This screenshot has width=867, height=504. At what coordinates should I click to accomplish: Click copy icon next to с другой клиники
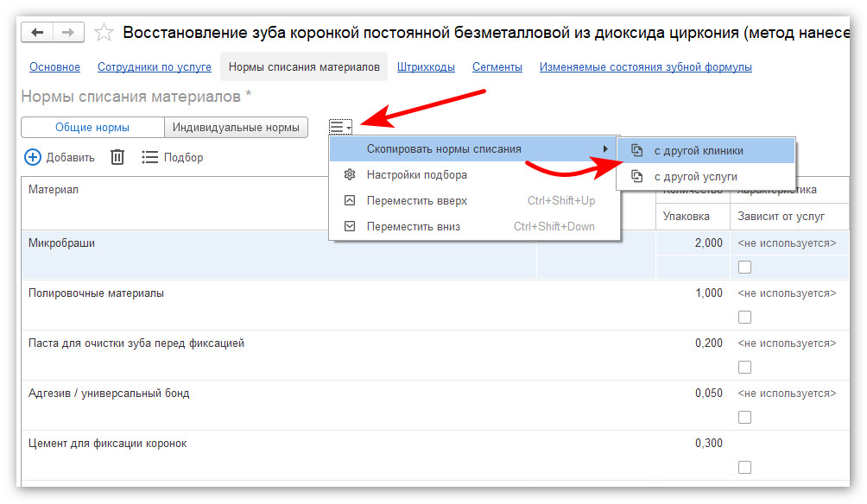(x=637, y=150)
